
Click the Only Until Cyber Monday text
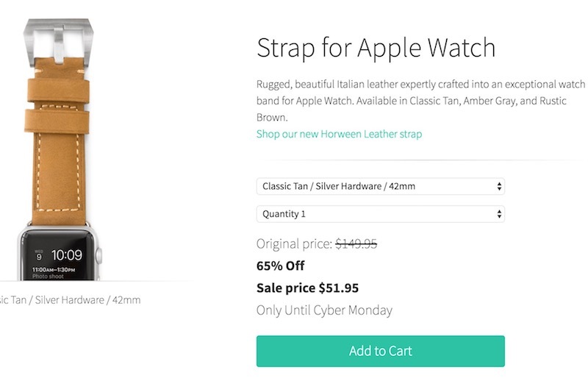click(x=324, y=310)
